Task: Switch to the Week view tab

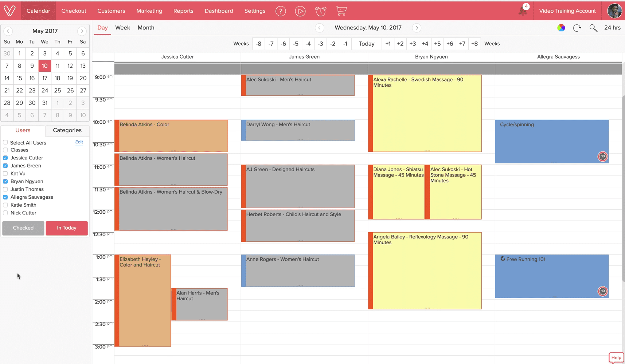Action: coord(122,28)
